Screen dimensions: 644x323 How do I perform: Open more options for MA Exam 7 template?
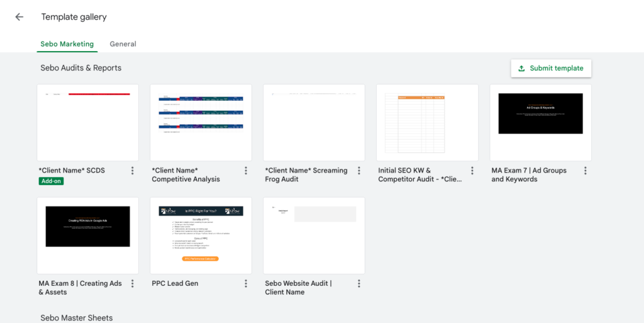pyautogui.click(x=586, y=171)
